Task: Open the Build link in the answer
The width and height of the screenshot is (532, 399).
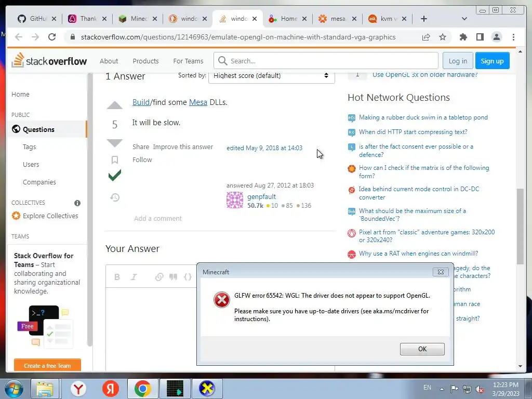Action: (x=141, y=102)
